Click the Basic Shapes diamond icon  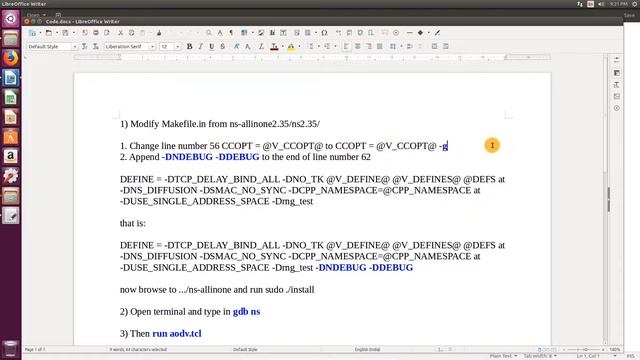pyautogui.click(x=420, y=33)
